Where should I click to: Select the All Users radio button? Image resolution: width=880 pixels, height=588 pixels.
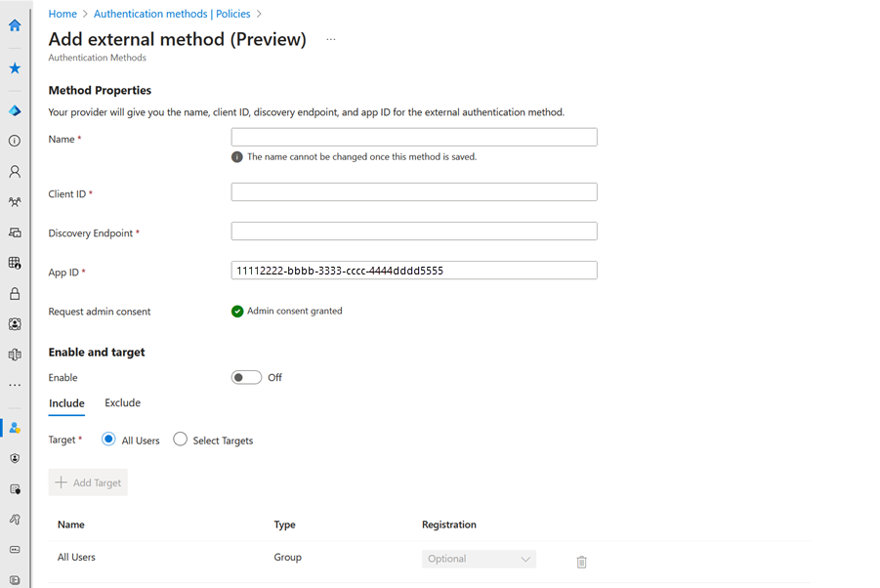point(108,440)
